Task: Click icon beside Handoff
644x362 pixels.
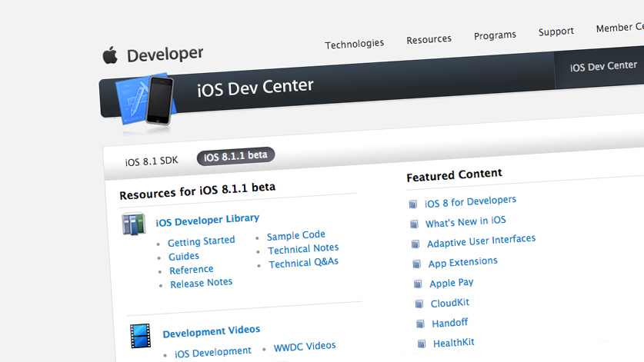Action: point(420,324)
